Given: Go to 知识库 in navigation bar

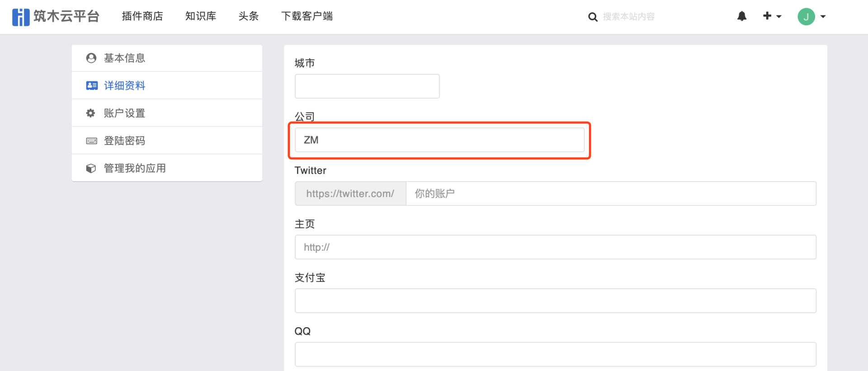Looking at the screenshot, I should 201,16.
